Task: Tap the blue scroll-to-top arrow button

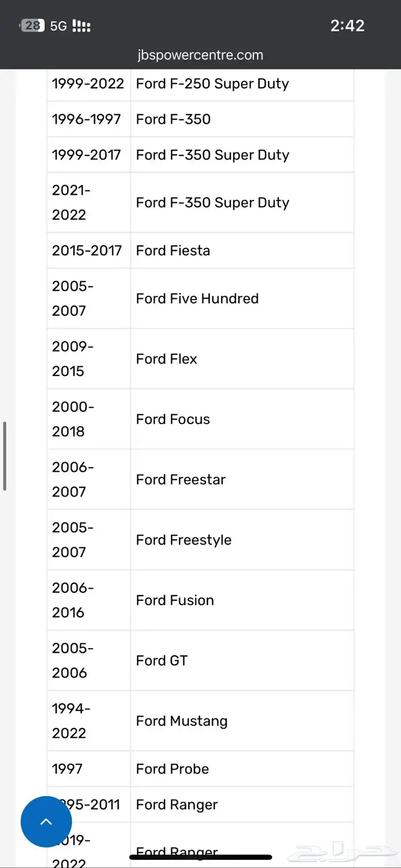Action: tap(46, 822)
